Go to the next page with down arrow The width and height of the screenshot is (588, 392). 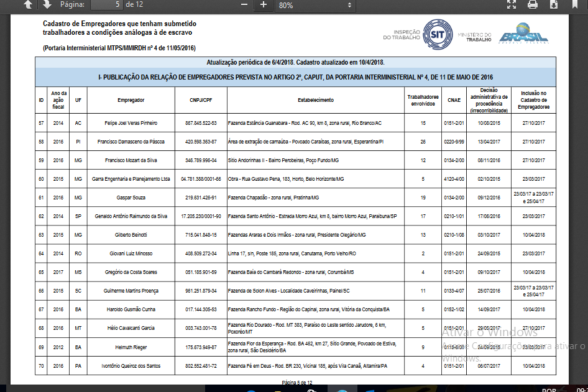coord(47,4)
